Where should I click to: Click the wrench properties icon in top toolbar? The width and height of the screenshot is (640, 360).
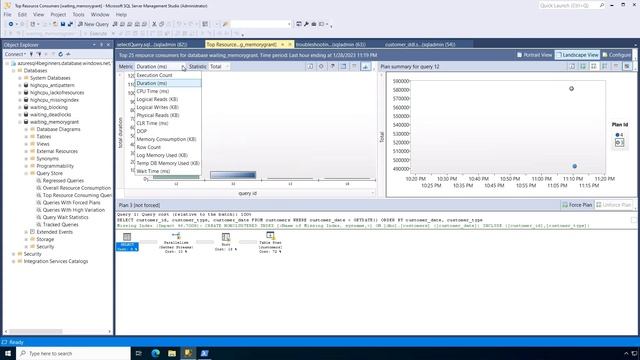(306, 24)
